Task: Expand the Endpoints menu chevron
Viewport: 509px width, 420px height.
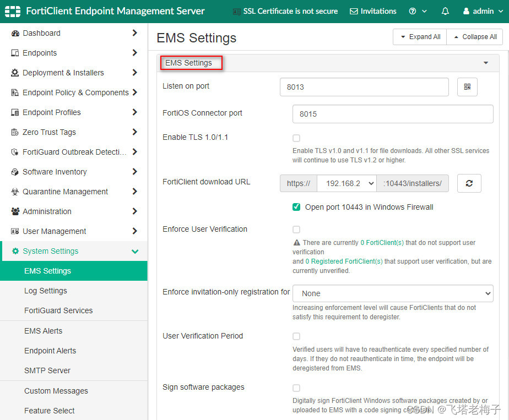Action: pos(135,52)
